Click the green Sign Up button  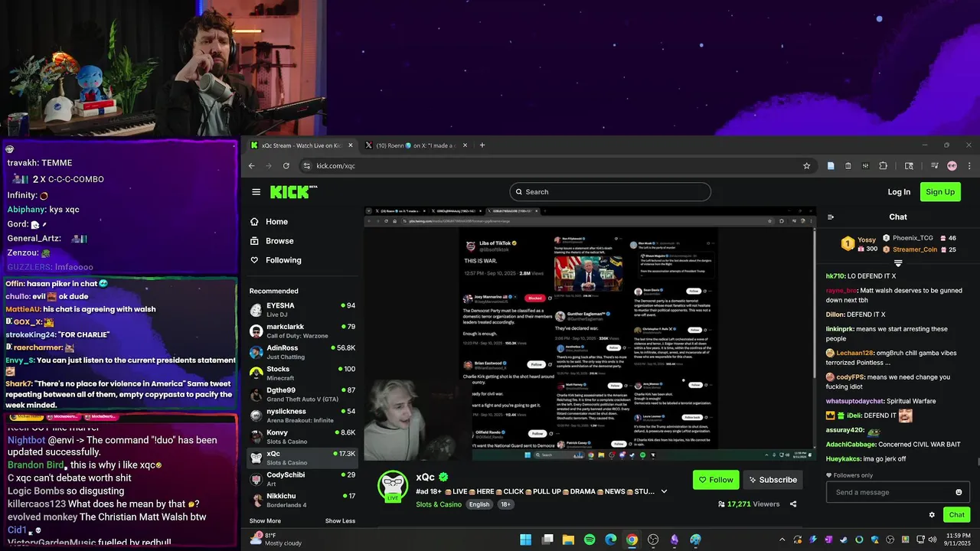coord(940,192)
